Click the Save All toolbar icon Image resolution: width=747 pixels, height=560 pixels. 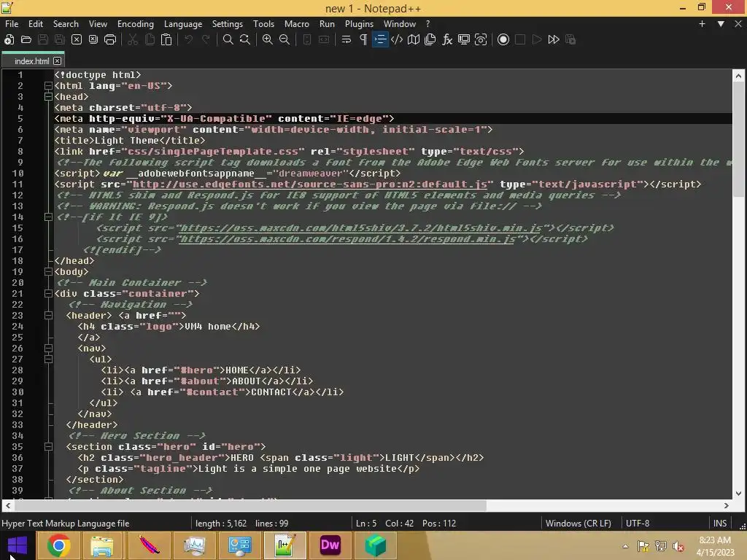tap(60, 39)
